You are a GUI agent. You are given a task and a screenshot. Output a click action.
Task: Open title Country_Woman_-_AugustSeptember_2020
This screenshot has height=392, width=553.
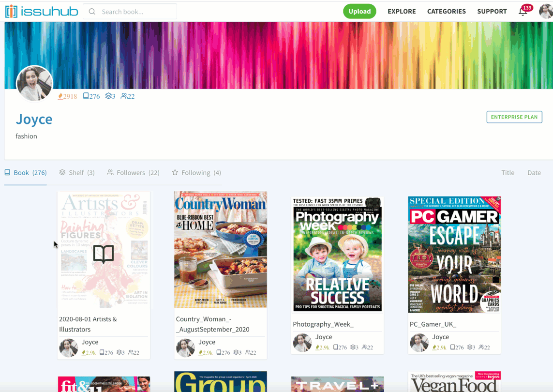213,324
